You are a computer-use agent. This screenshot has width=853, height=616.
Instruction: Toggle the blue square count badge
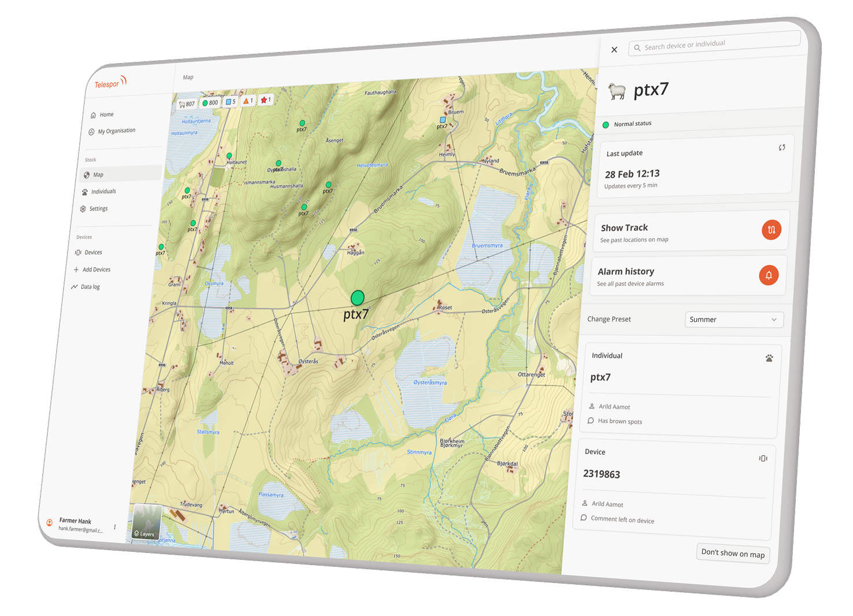click(x=229, y=101)
